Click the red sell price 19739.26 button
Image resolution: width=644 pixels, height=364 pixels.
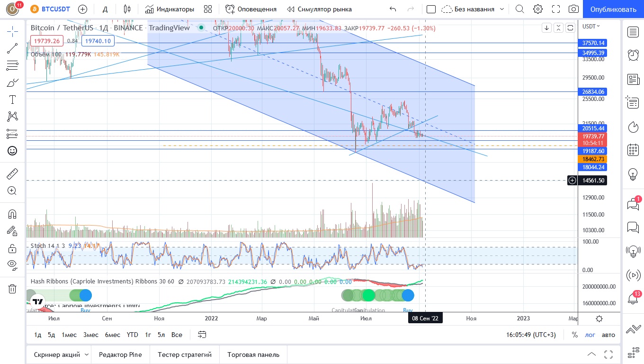point(46,41)
